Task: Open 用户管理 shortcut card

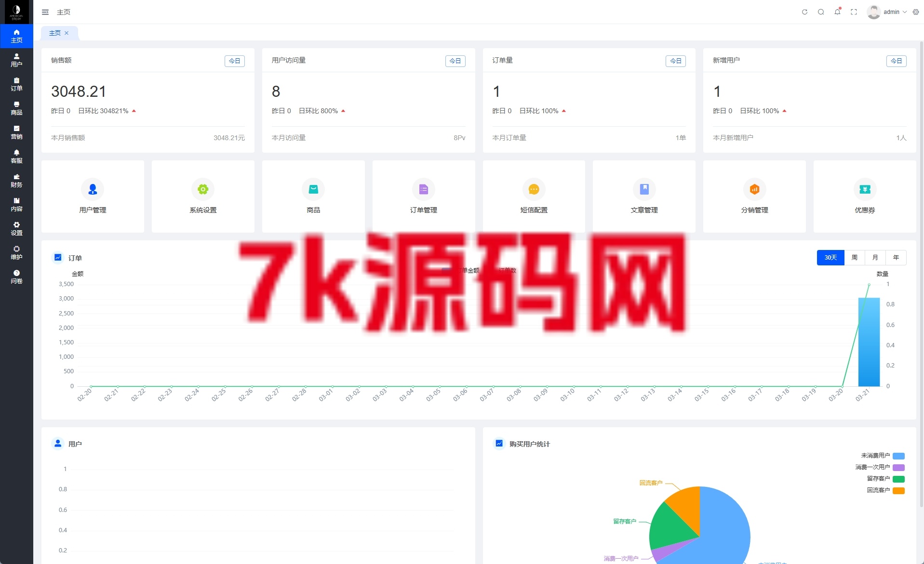Action: [x=93, y=197]
